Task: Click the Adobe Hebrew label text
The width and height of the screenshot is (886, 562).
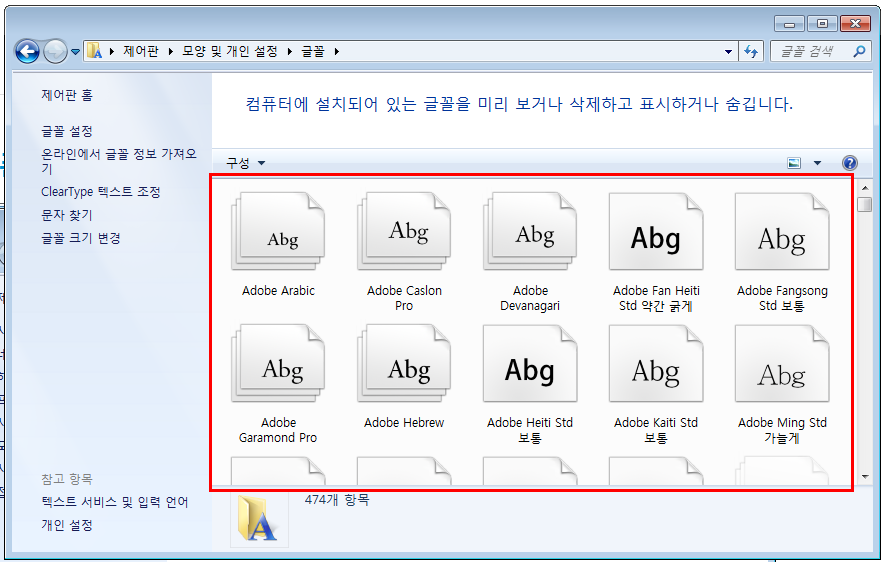Action: click(x=404, y=423)
